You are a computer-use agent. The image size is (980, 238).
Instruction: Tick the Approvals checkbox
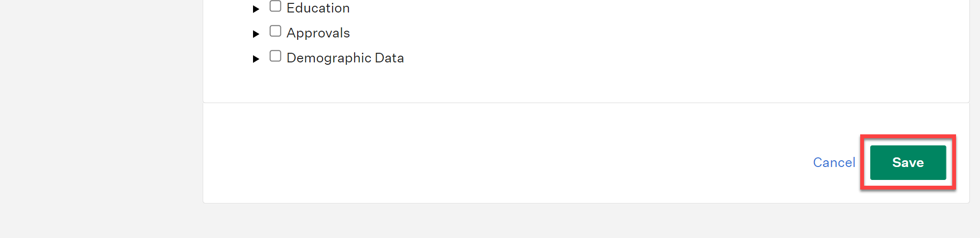[x=275, y=31]
